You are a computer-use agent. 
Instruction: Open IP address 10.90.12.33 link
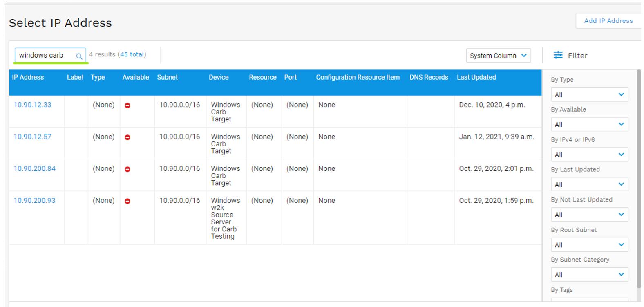(x=33, y=105)
